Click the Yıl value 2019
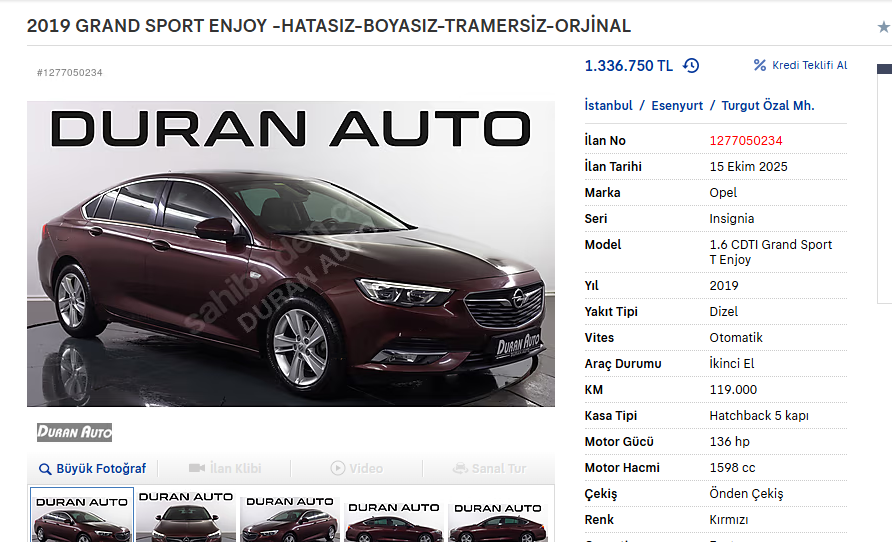Image resolution: width=892 pixels, height=542 pixels. [724, 286]
